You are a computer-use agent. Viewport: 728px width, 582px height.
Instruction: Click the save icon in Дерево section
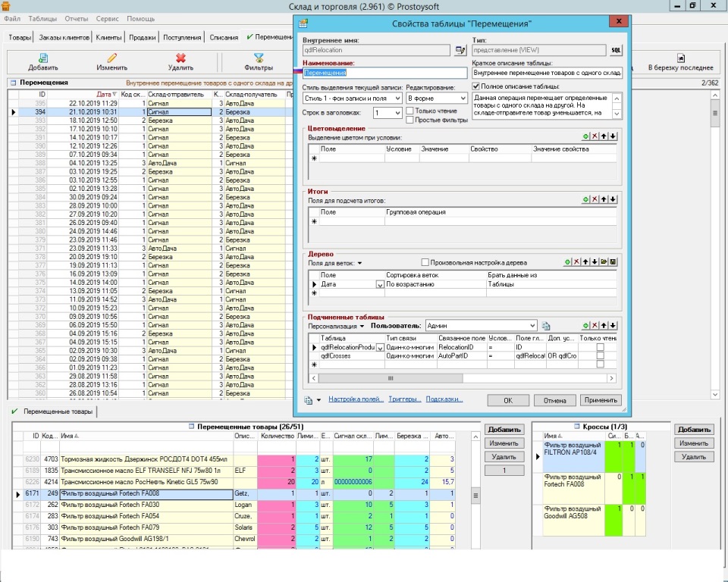(x=613, y=261)
